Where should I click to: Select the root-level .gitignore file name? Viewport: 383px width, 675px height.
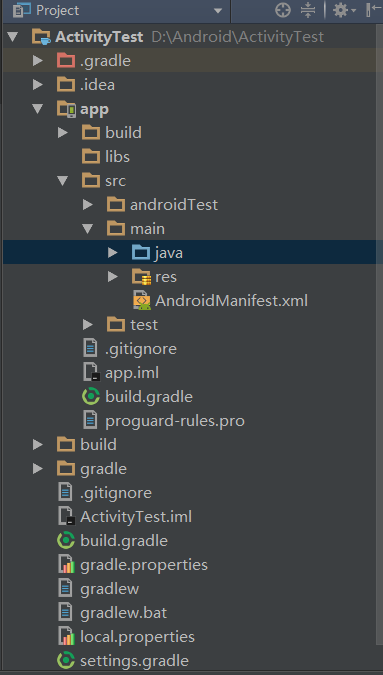pos(116,493)
